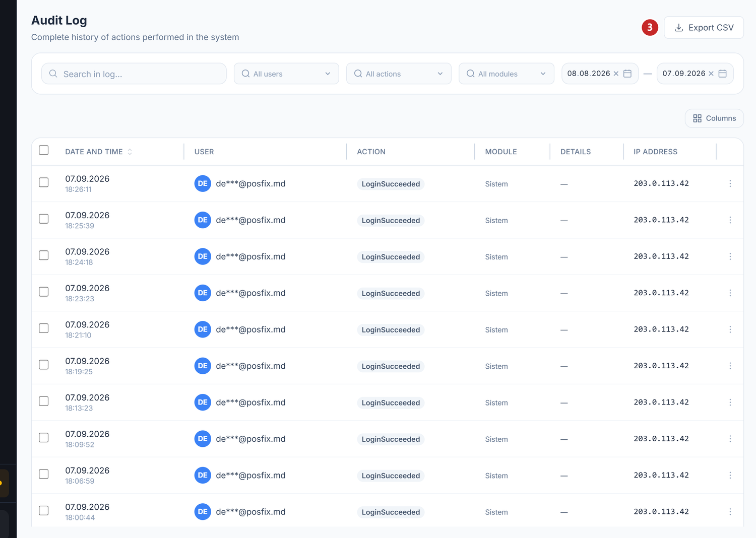The height and width of the screenshot is (538, 756).
Task: Click the Action column header
Action: (371, 152)
